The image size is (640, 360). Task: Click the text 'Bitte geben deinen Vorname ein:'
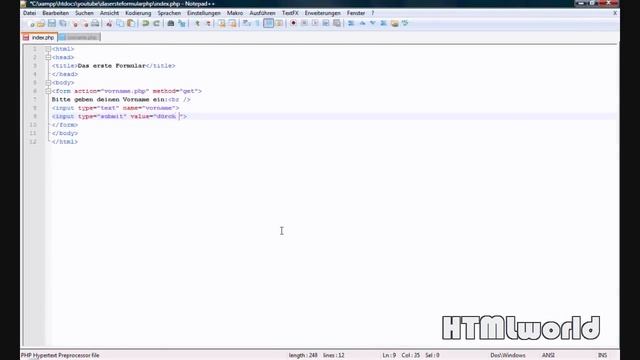point(109,100)
